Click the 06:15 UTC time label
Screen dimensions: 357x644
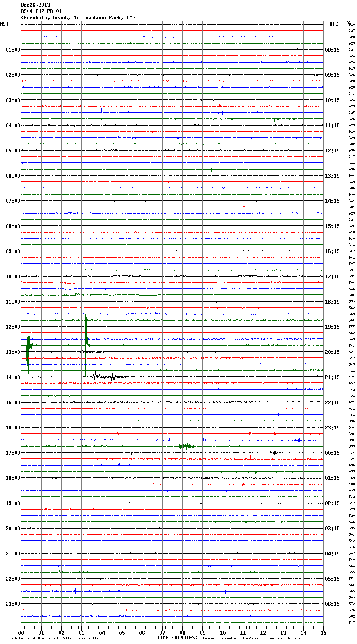[332, 604]
